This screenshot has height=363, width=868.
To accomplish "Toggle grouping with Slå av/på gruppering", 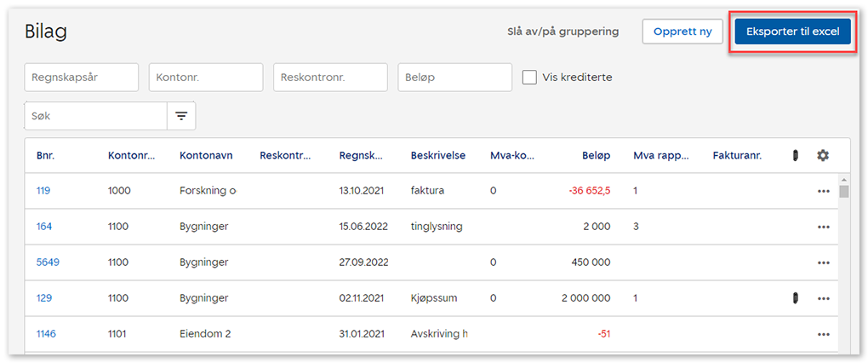I will pyautogui.click(x=562, y=32).
